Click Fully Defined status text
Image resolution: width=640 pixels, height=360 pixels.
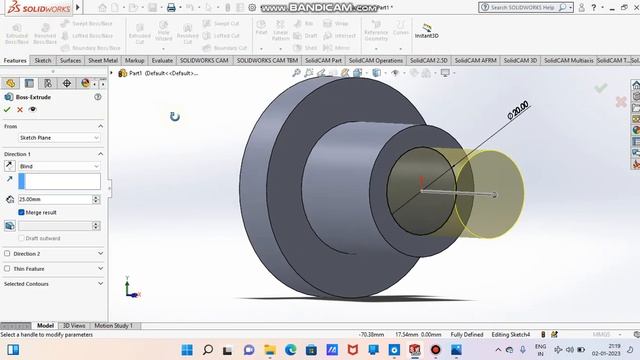(467, 334)
